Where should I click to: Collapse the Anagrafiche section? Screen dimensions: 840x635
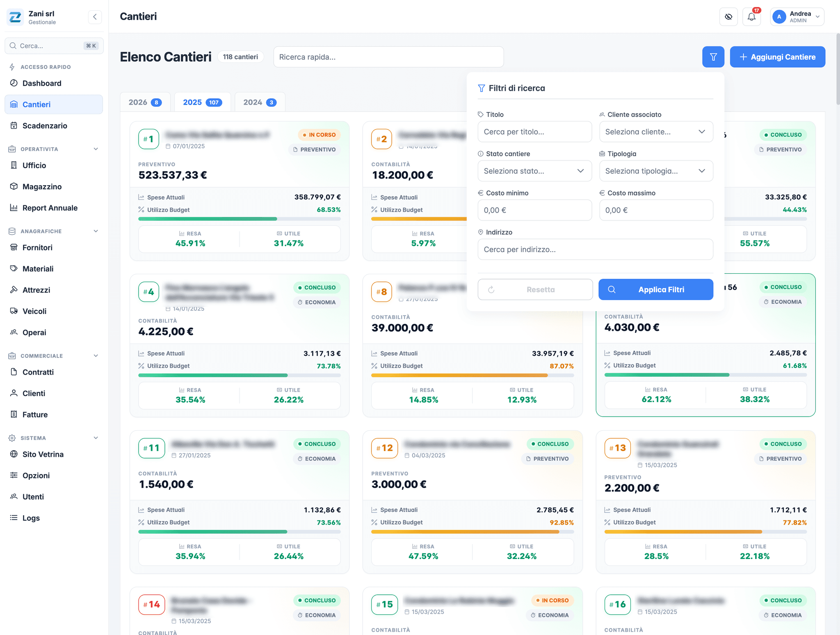click(x=96, y=231)
